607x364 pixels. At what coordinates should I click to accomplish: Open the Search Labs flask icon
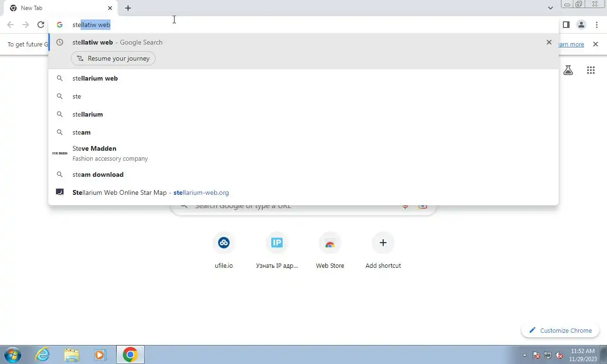click(x=568, y=70)
